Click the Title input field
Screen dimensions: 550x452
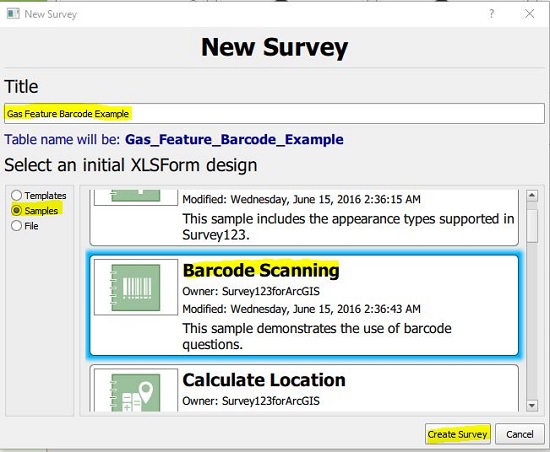point(274,114)
